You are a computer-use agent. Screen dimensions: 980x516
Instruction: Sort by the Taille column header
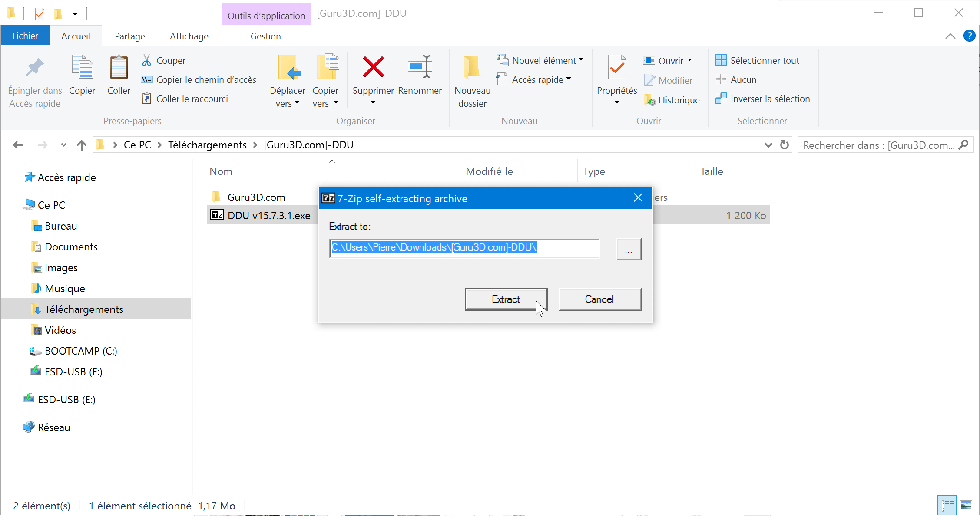coord(712,171)
